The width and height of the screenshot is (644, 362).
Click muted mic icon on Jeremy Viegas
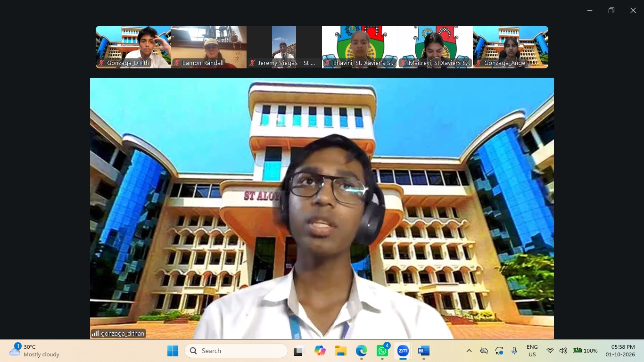[253, 63]
